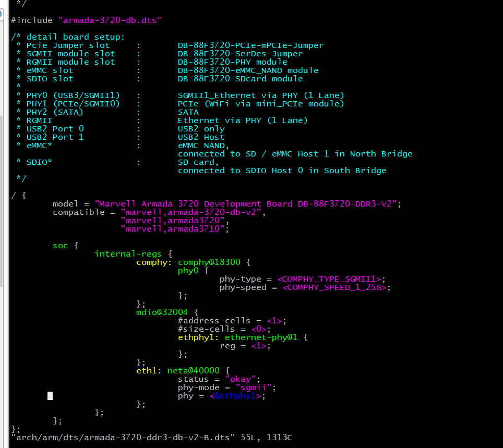Click the '#size-cells' property
This screenshot has width=503, height=448.
206,329
